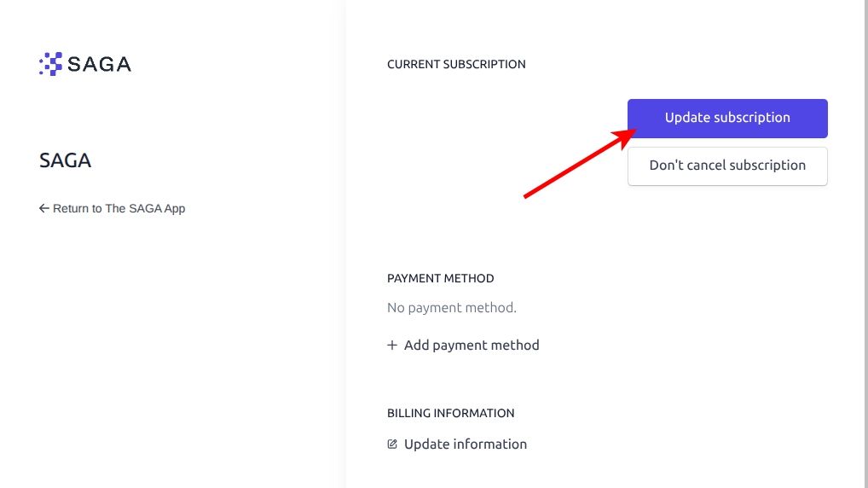Image resolution: width=868 pixels, height=488 pixels.
Task: Click the plus icon for payment method
Action: click(x=392, y=346)
